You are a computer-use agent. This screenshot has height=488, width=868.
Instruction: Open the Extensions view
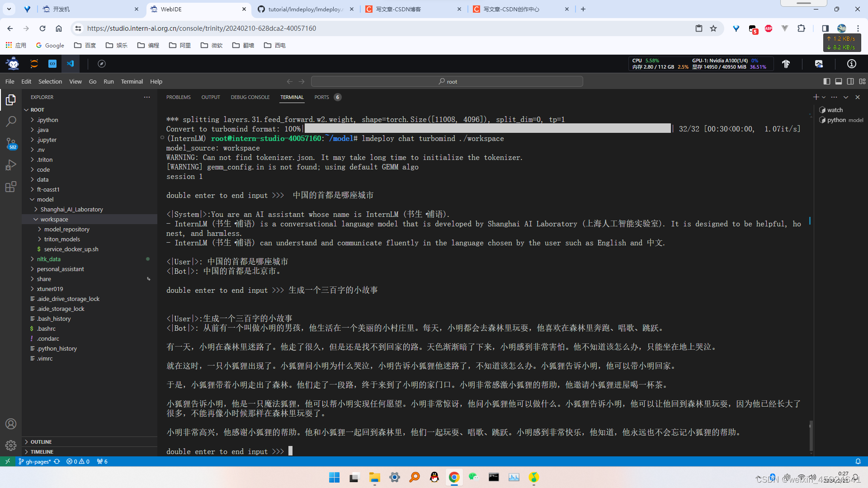click(x=11, y=187)
